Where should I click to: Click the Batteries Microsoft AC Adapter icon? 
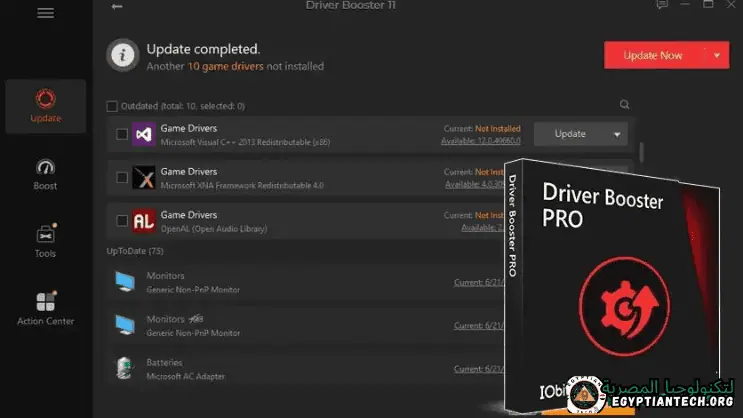pos(124,368)
